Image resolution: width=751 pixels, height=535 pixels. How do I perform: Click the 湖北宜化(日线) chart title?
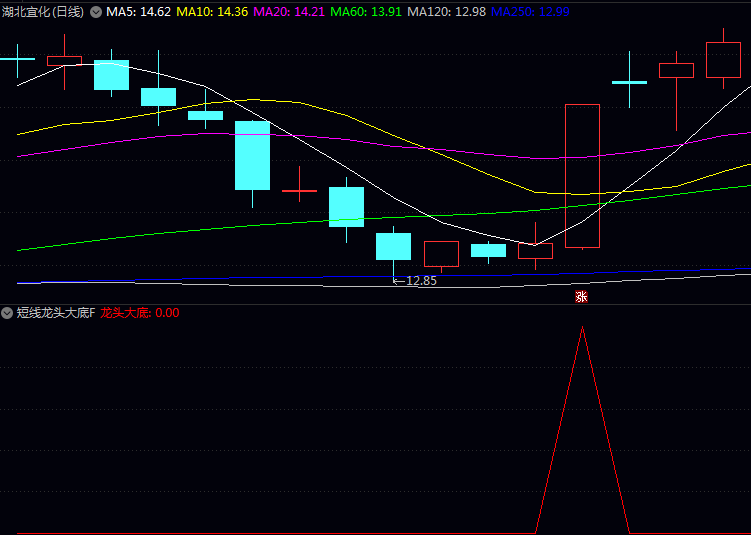pyautogui.click(x=43, y=12)
